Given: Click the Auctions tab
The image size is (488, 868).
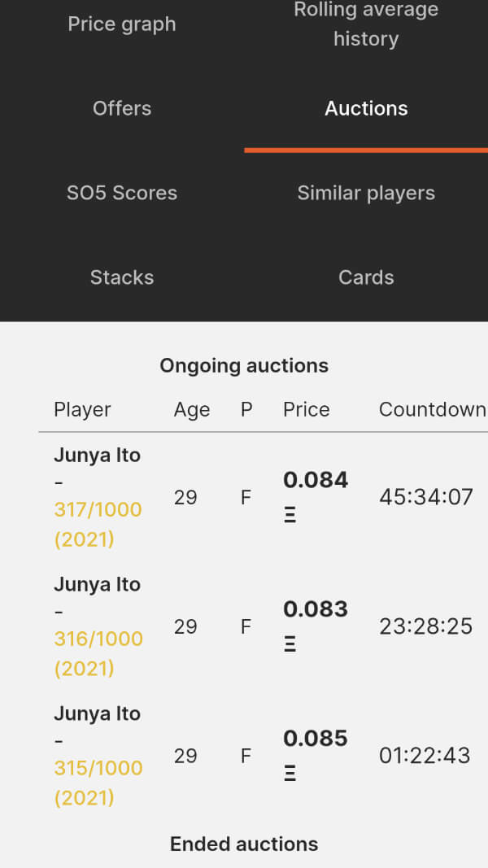Looking at the screenshot, I should (366, 108).
